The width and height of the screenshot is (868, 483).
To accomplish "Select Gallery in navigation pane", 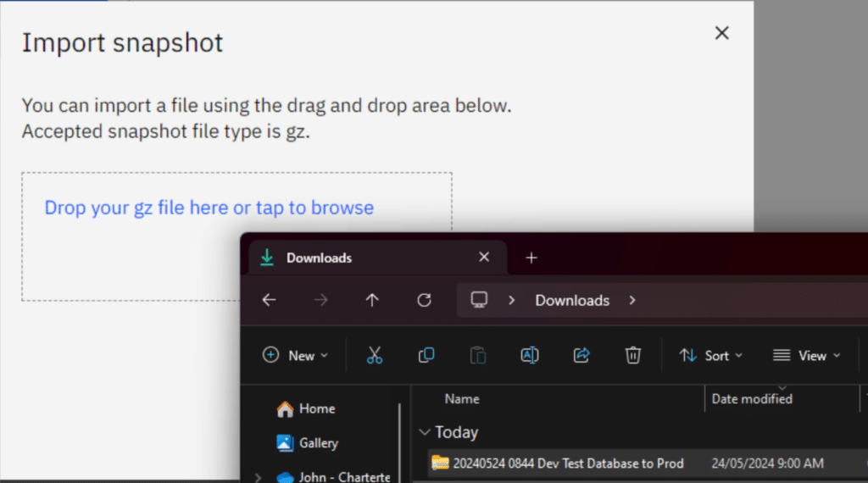I will pos(307,443).
